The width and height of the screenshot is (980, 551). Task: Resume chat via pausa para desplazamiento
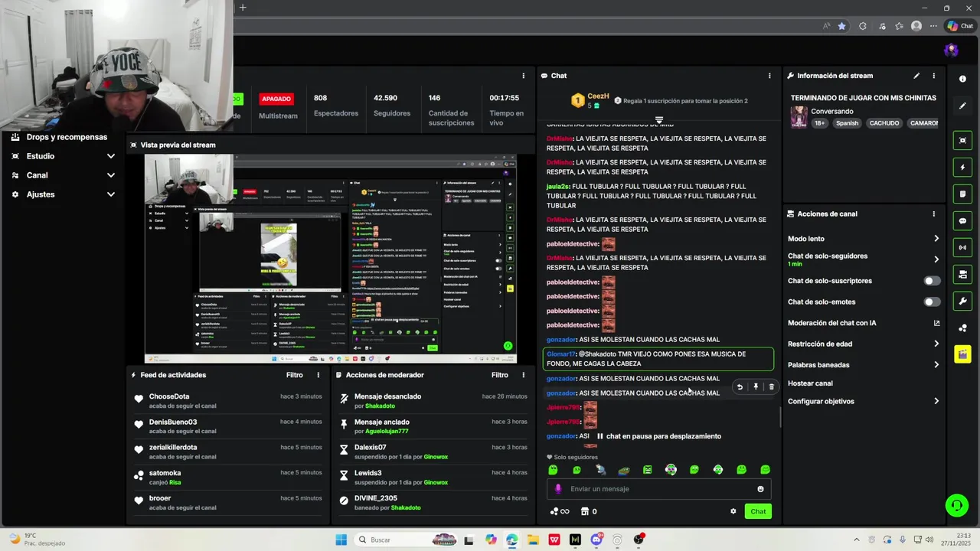[x=658, y=436]
